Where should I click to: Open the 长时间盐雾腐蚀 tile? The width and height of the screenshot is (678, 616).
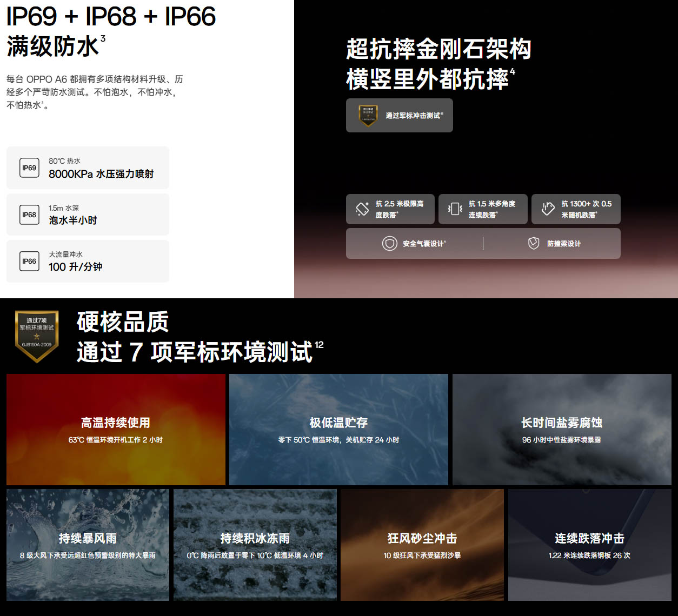pos(562,430)
